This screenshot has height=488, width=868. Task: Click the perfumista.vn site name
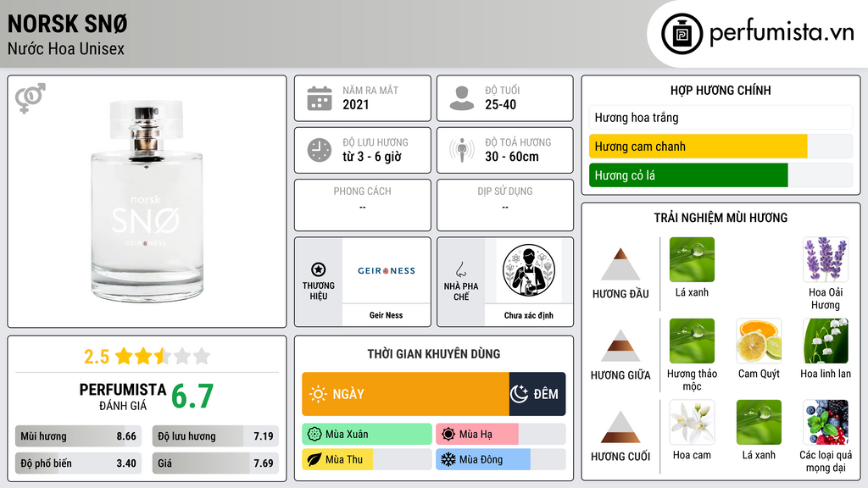[781, 32]
